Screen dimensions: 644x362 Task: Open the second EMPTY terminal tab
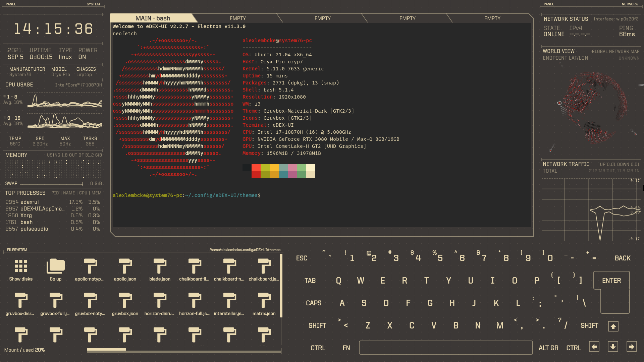323,18
